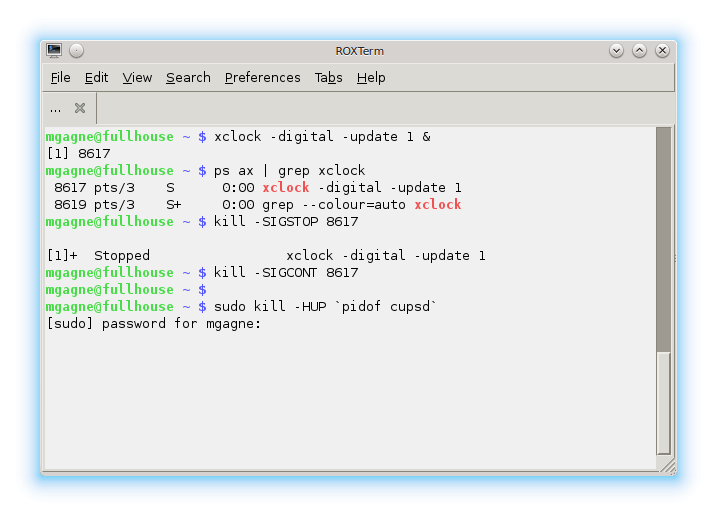The width and height of the screenshot is (717, 516).
Task: Click the red xclock text in ps output
Action: [286, 188]
